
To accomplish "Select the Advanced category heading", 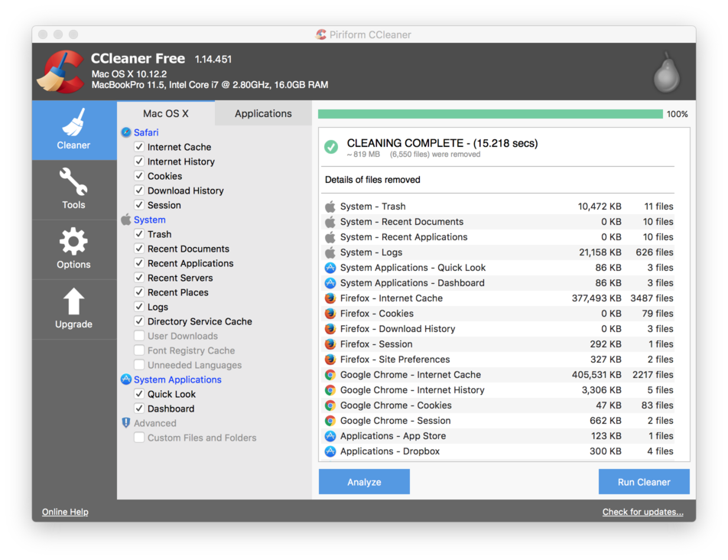I will 155,423.
